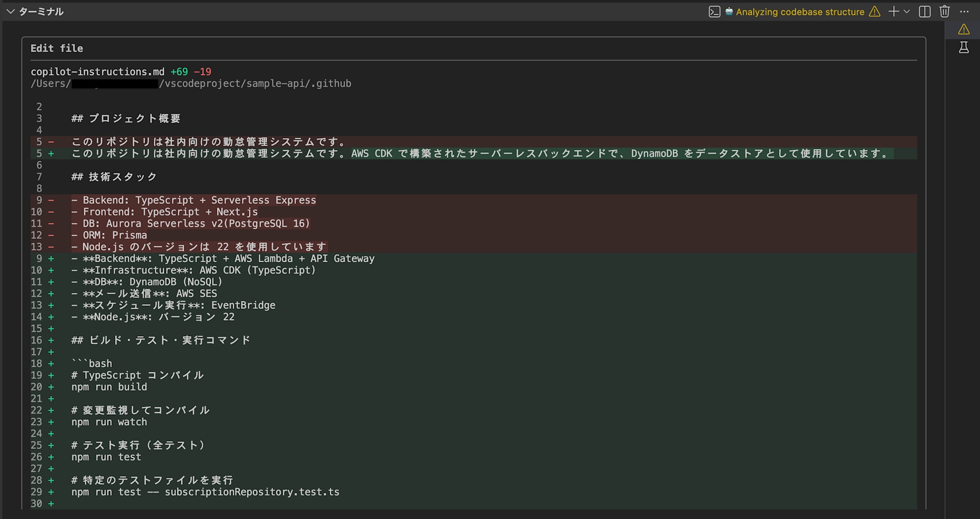Select the warning terminal tab in side list
This screenshot has width=980, height=519.
(x=964, y=29)
